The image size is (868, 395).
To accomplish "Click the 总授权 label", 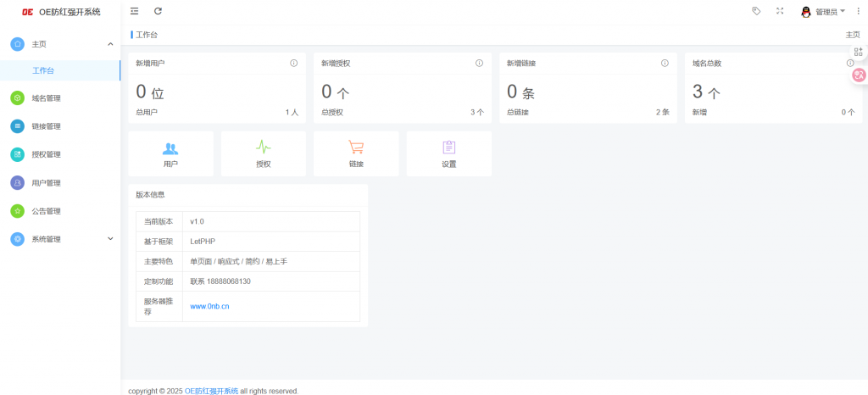I will pyautogui.click(x=332, y=112).
